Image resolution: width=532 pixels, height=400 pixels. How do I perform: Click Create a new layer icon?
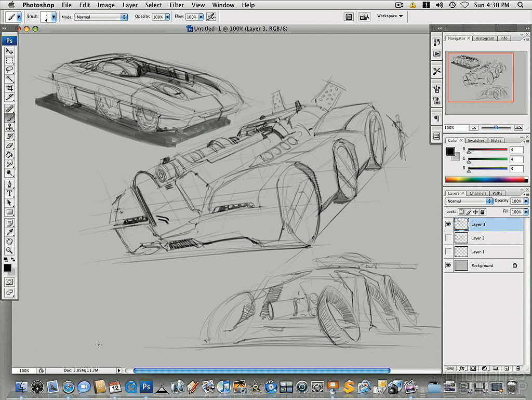tap(507, 369)
